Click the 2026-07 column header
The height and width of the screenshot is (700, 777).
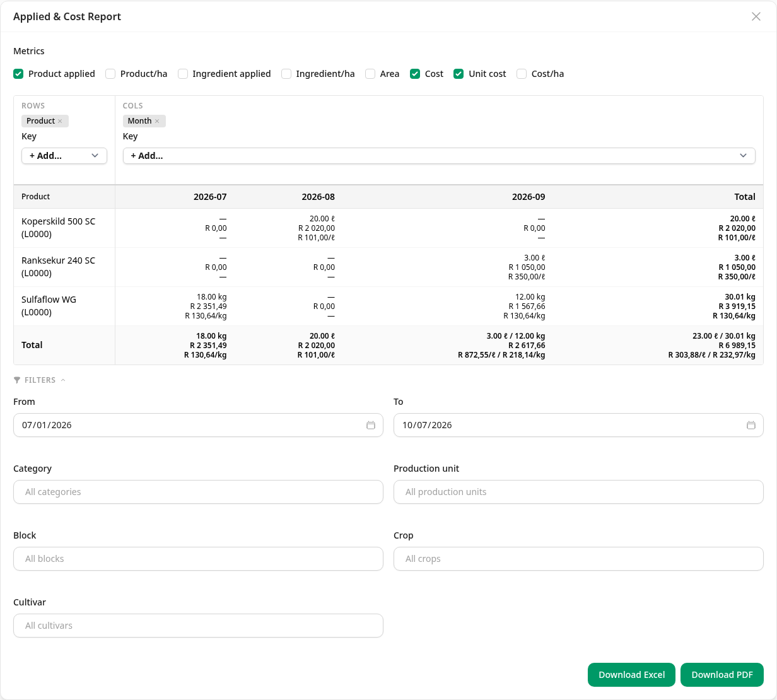tap(210, 197)
